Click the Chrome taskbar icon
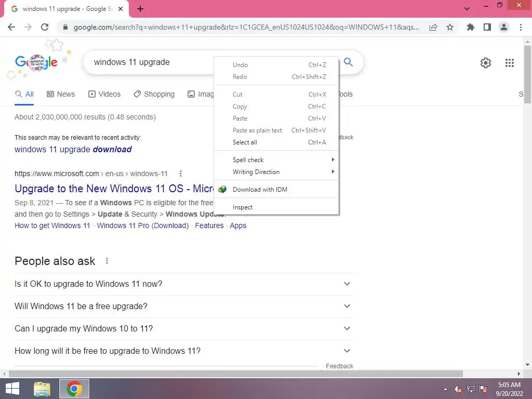 (74, 389)
